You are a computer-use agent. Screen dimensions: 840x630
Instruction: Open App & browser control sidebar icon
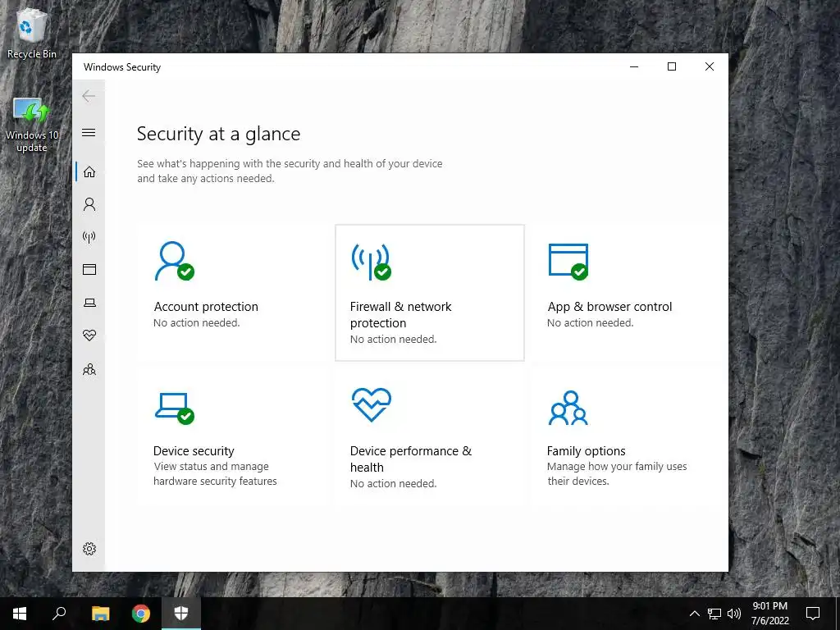[x=89, y=269]
